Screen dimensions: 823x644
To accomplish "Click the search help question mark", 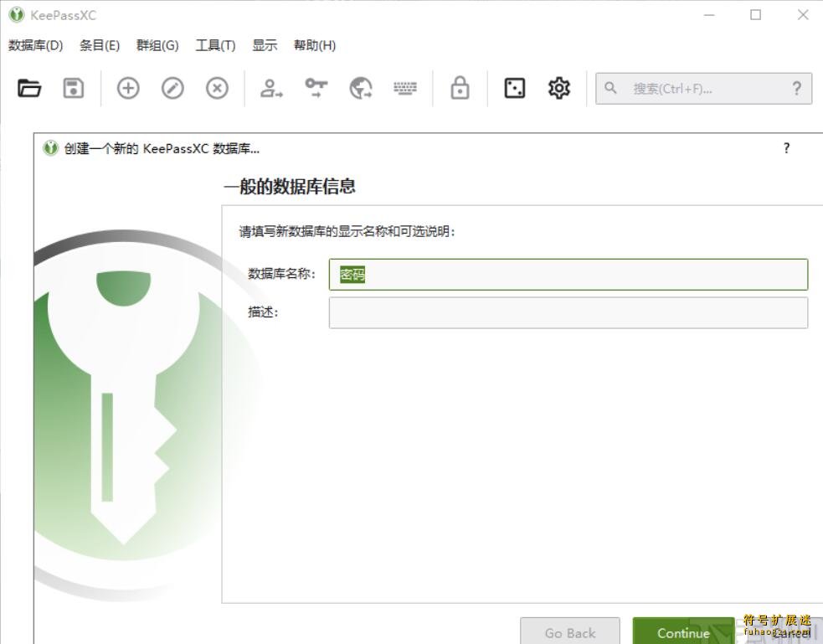I will 797,88.
